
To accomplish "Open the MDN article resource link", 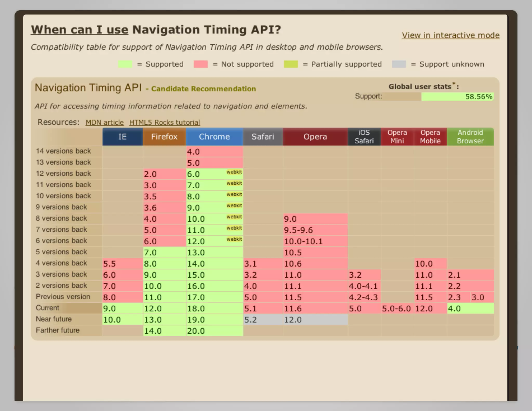I will [x=104, y=122].
